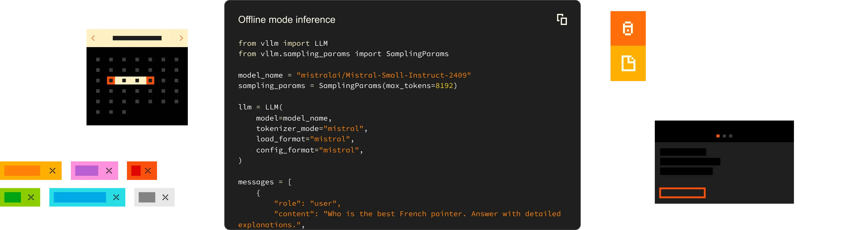Select the third pagination dot
The image size is (868, 230).
pyautogui.click(x=730, y=136)
